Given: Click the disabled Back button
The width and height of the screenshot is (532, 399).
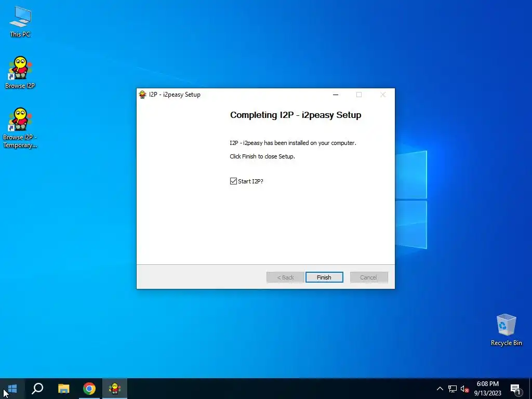Looking at the screenshot, I should pyautogui.click(x=285, y=277).
